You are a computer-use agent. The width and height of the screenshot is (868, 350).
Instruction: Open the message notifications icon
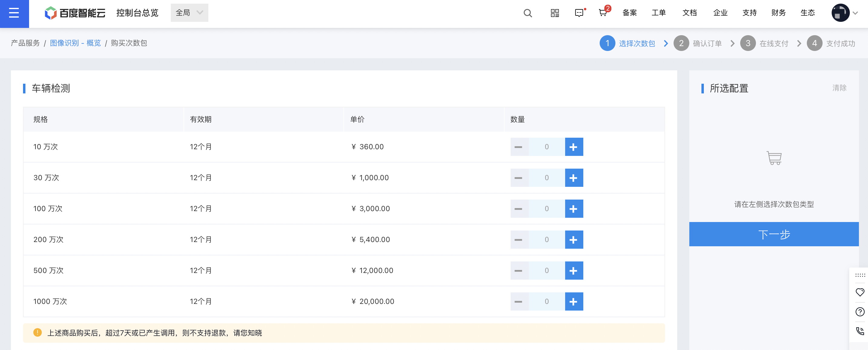(579, 13)
